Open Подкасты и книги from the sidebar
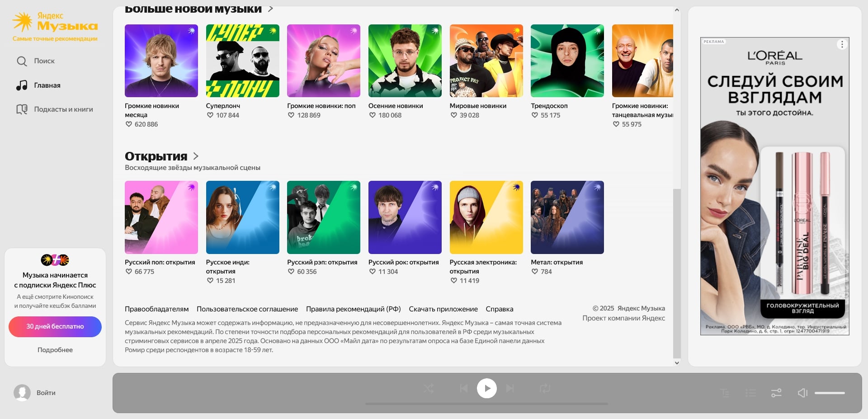The height and width of the screenshot is (419, 868). point(21,109)
